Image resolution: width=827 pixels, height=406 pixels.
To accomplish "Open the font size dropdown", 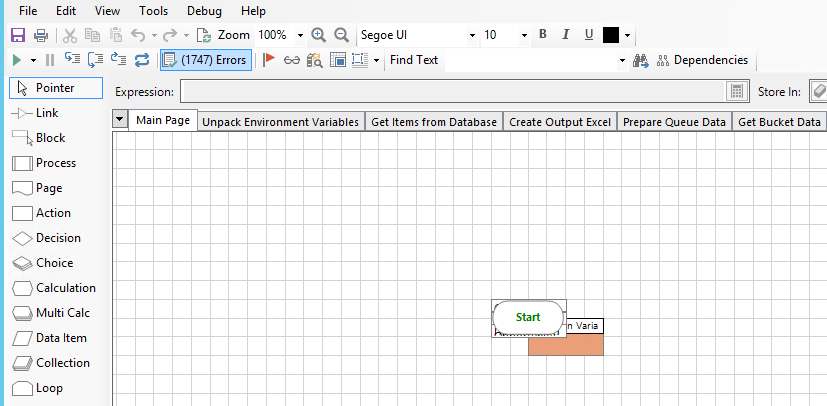I will (524, 35).
